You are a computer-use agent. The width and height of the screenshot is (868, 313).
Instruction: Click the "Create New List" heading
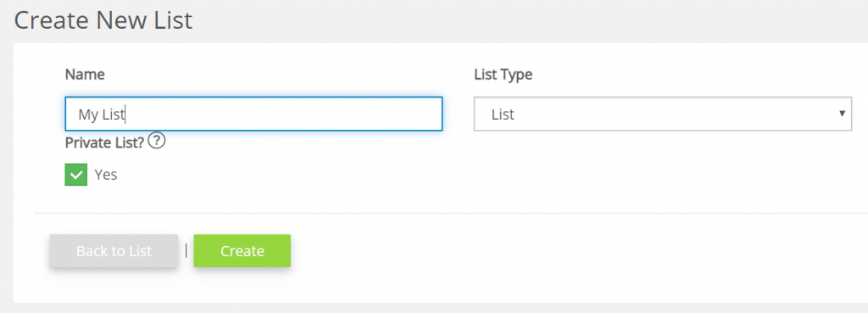pyautogui.click(x=103, y=20)
